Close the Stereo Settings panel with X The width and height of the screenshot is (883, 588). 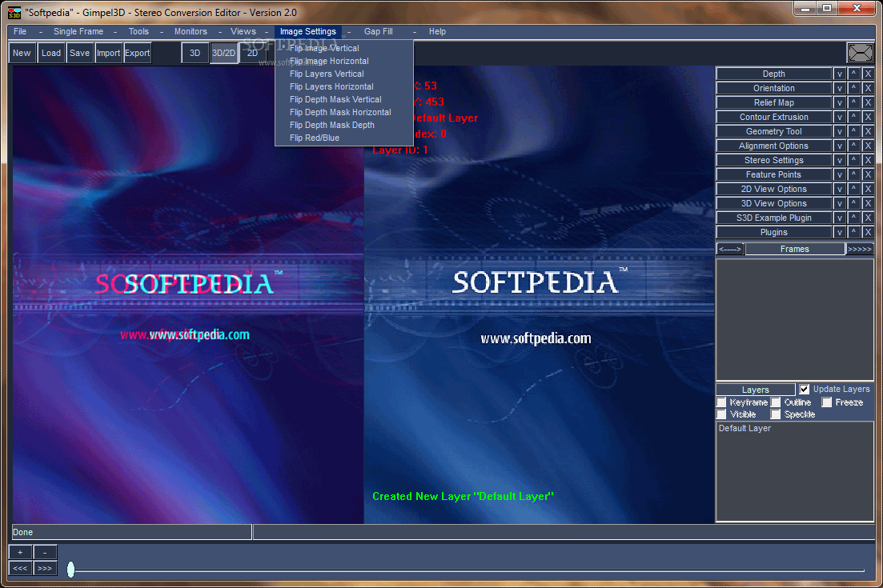pos(868,160)
